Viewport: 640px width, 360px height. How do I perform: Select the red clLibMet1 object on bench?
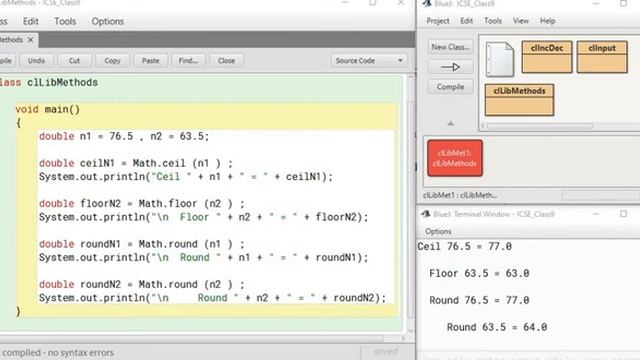455,158
